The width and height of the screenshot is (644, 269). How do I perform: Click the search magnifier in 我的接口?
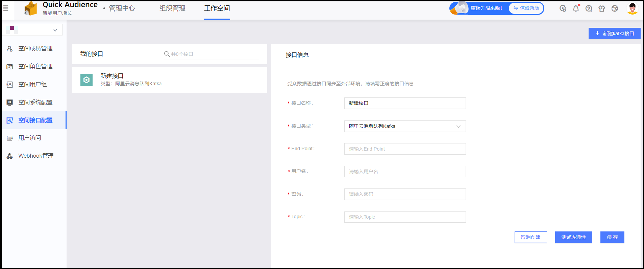(167, 54)
